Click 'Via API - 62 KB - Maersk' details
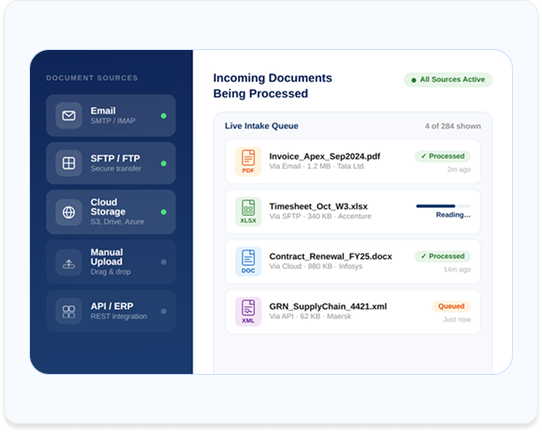Screen dimensions: 542x432 pos(310,317)
